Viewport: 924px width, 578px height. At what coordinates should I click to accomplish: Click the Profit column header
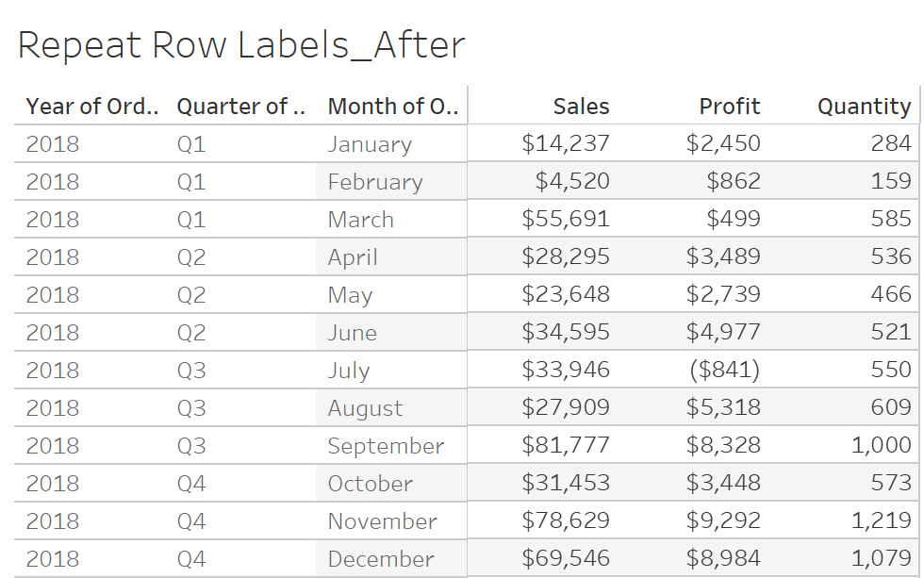730,107
